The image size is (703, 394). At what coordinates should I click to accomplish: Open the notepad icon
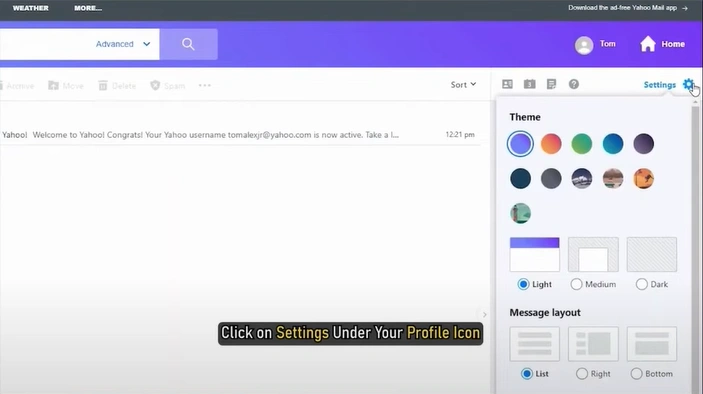551,84
